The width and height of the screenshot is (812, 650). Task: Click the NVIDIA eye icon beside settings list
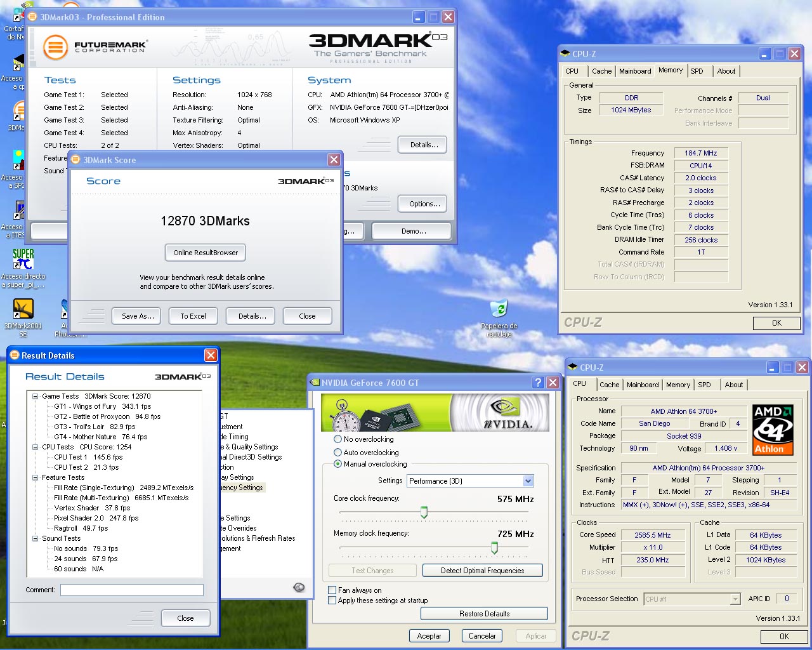point(299,587)
